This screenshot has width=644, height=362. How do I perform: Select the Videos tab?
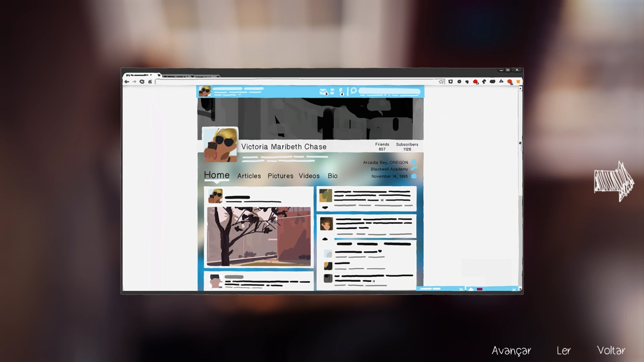[309, 176]
